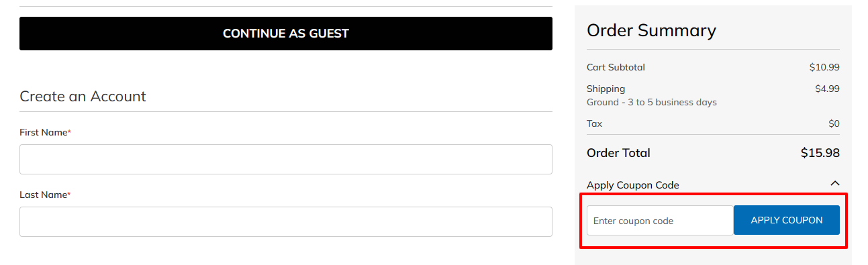
Task: Focus the Last Name input field
Action: tap(286, 221)
